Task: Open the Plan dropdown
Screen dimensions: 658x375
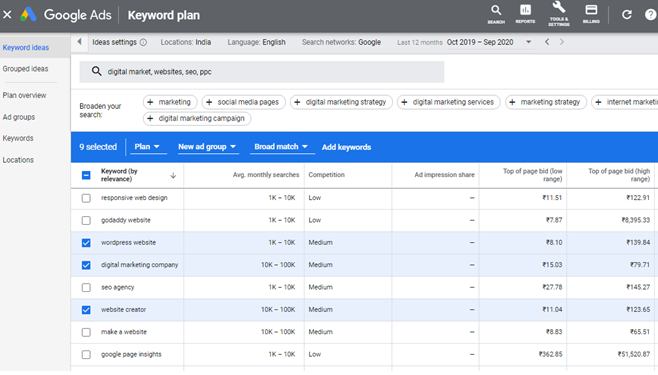Action: pyautogui.click(x=148, y=147)
